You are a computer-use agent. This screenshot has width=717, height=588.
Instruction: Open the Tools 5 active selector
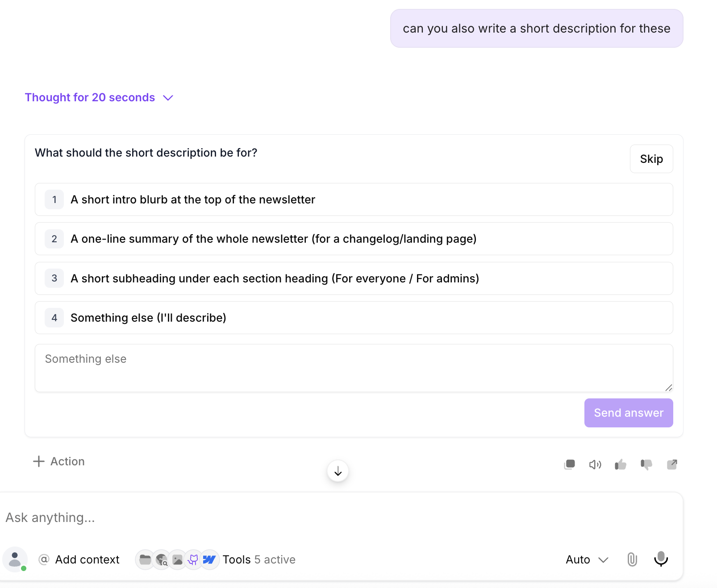tap(259, 559)
